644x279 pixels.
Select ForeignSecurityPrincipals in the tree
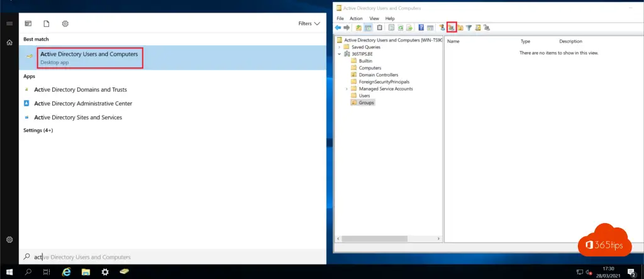click(384, 82)
